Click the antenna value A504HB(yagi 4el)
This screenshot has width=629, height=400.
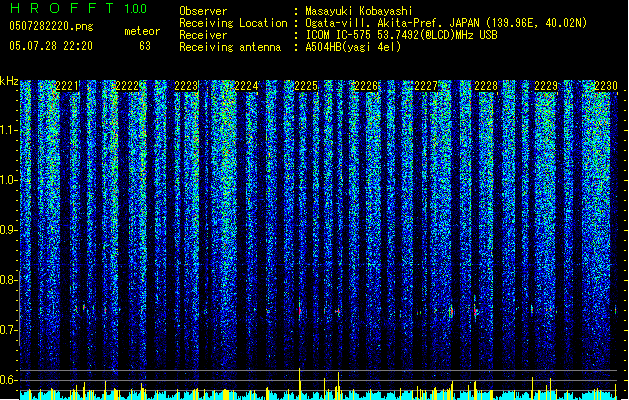[353, 47]
